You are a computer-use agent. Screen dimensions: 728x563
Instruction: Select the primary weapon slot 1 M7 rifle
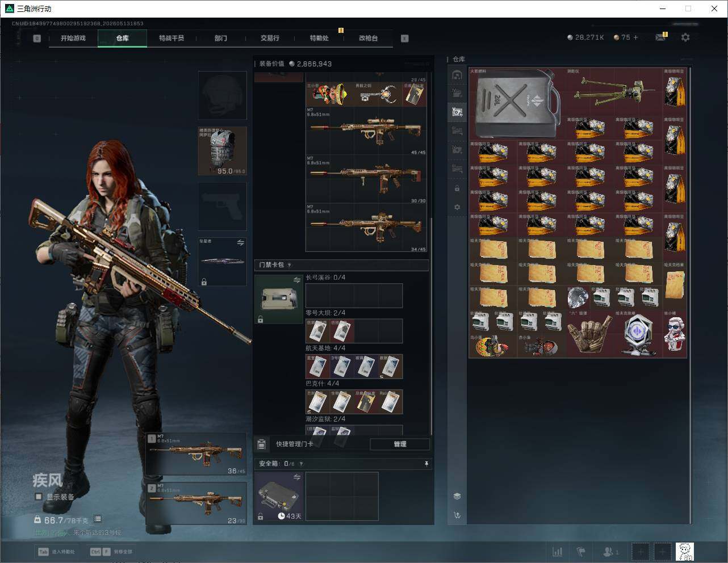[x=196, y=454]
